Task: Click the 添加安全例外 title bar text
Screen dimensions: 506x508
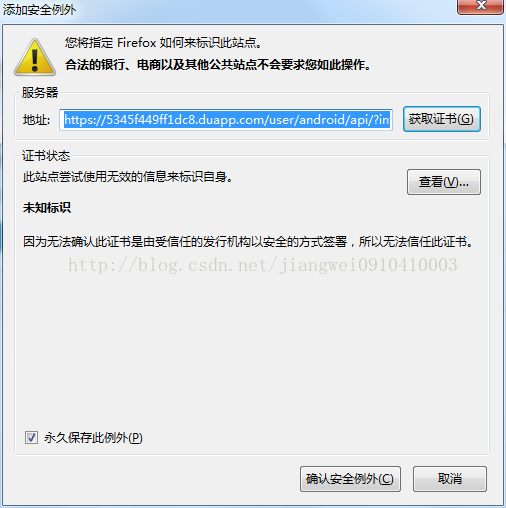Action: pyautogui.click(x=39, y=10)
